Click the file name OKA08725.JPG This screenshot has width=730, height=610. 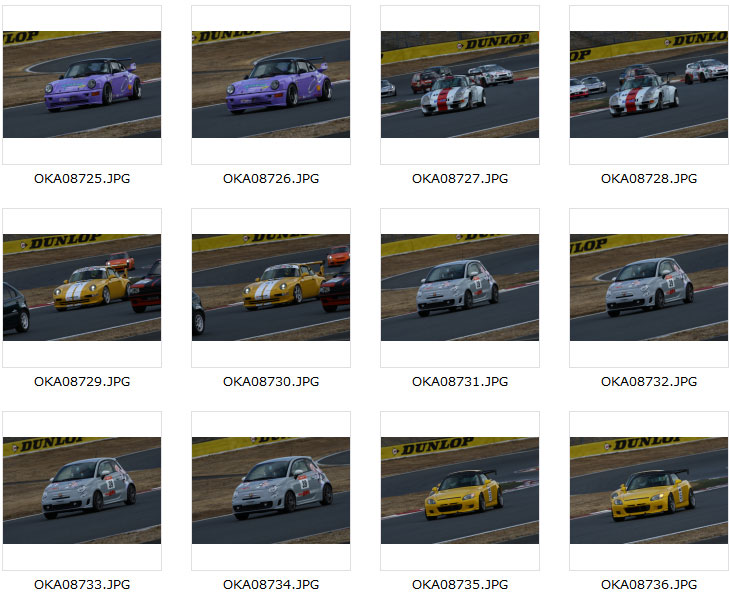pos(82,179)
